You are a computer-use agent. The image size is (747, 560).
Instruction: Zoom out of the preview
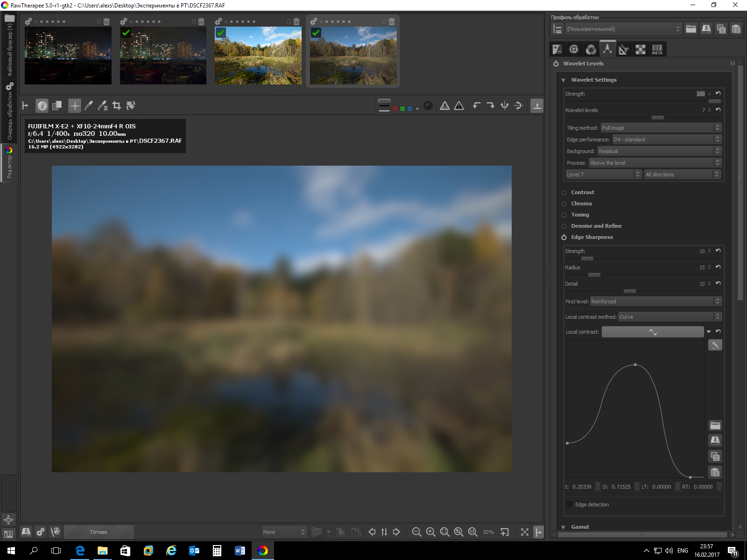click(x=417, y=532)
